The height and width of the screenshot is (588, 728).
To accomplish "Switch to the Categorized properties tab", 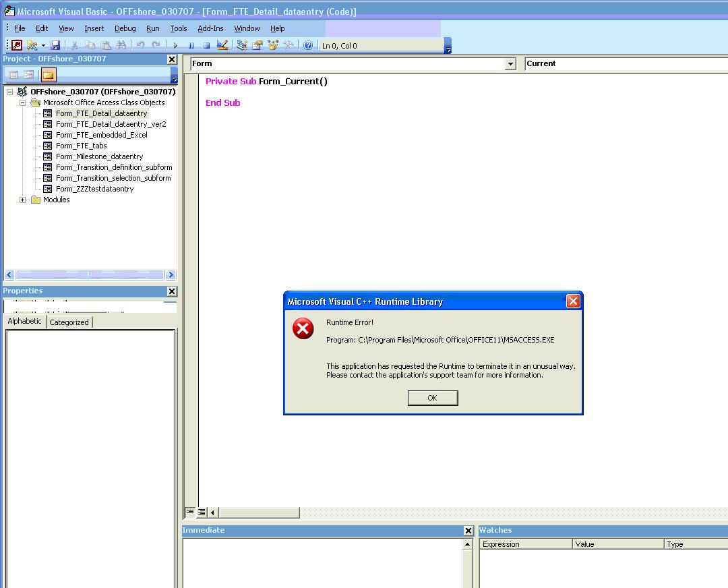I will coord(69,322).
